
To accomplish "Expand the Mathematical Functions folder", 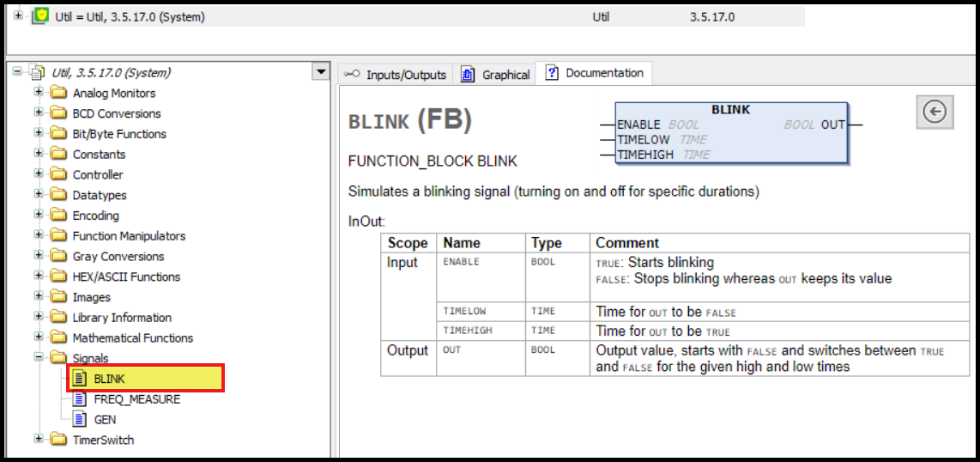I will (x=39, y=337).
